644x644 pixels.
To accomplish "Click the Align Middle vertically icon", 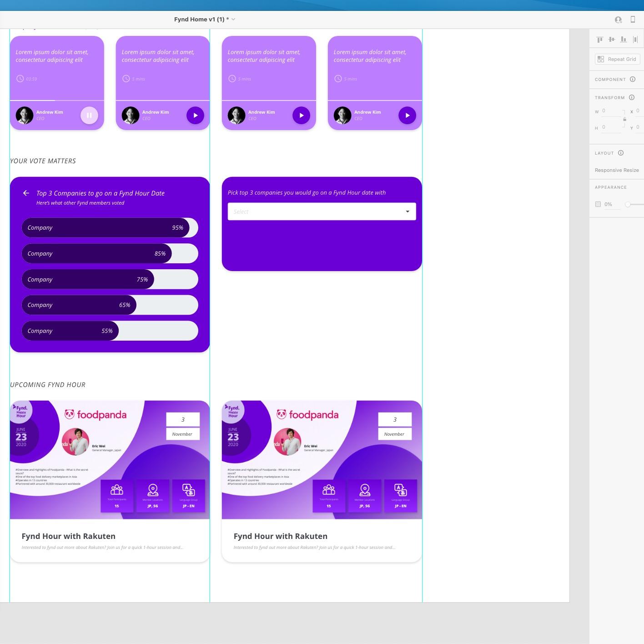I will pyautogui.click(x=612, y=40).
